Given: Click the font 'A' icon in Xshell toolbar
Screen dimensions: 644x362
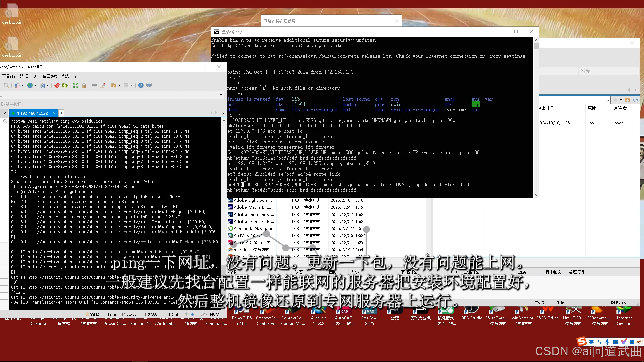Looking at the screenshot, I should pos(42,85).
